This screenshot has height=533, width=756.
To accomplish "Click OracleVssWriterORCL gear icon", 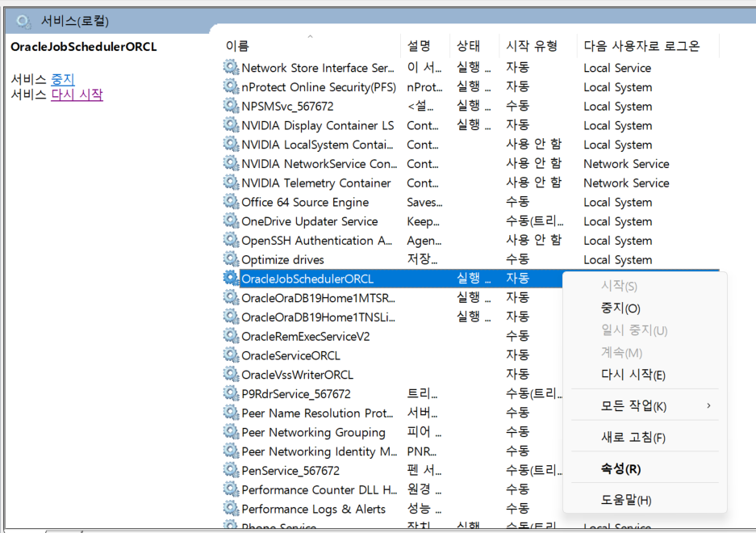I will [x=231, y=374].
